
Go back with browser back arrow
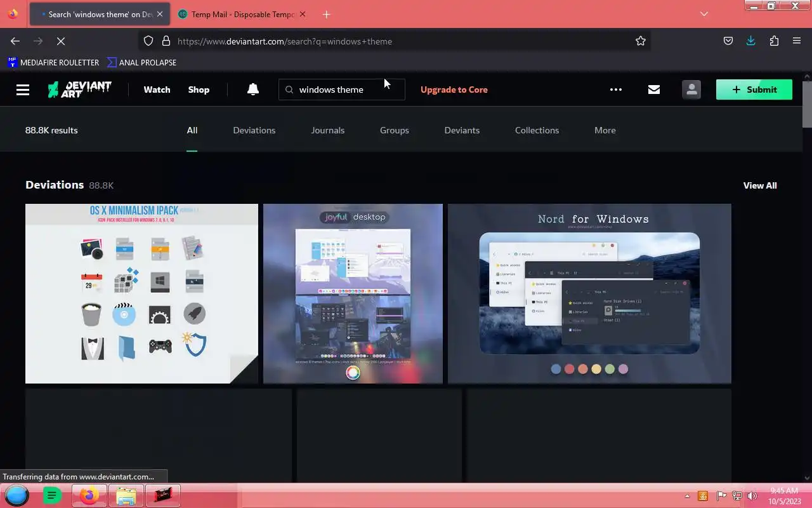(15, 41)
